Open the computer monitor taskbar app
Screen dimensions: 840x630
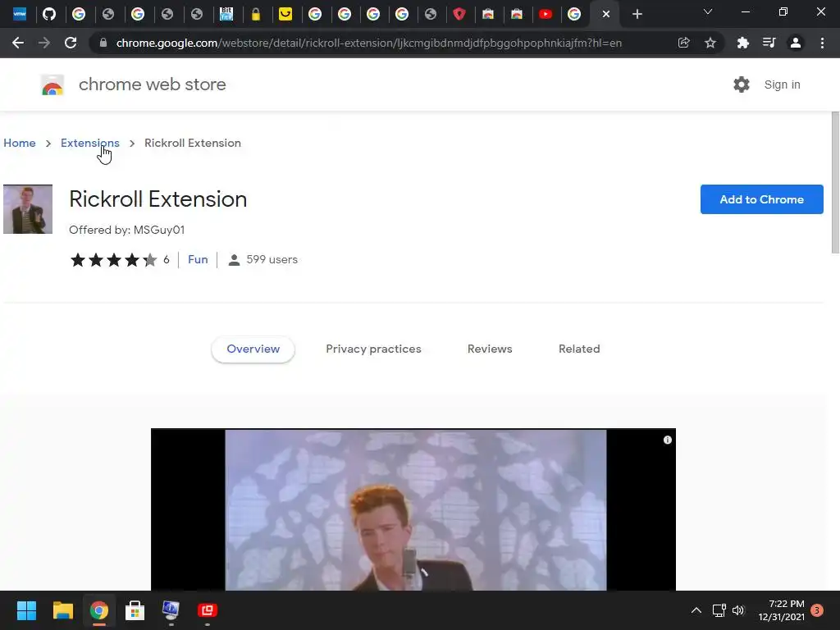[x=171, y=610]
